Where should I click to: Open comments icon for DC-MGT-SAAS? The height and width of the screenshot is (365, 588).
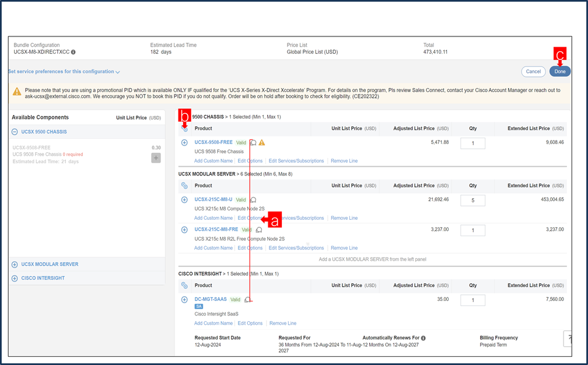click(x=247, y=300)
